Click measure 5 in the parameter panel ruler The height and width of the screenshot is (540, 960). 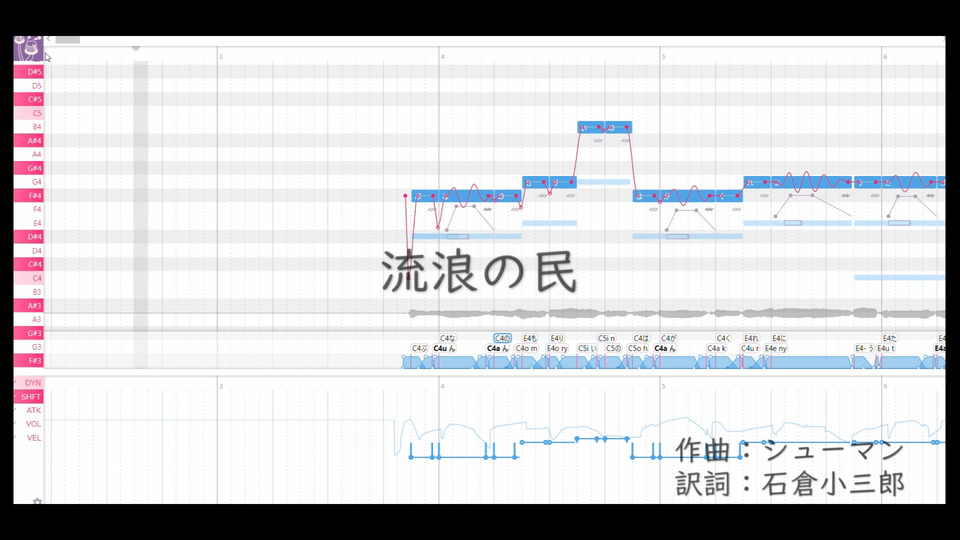[663, 386]
